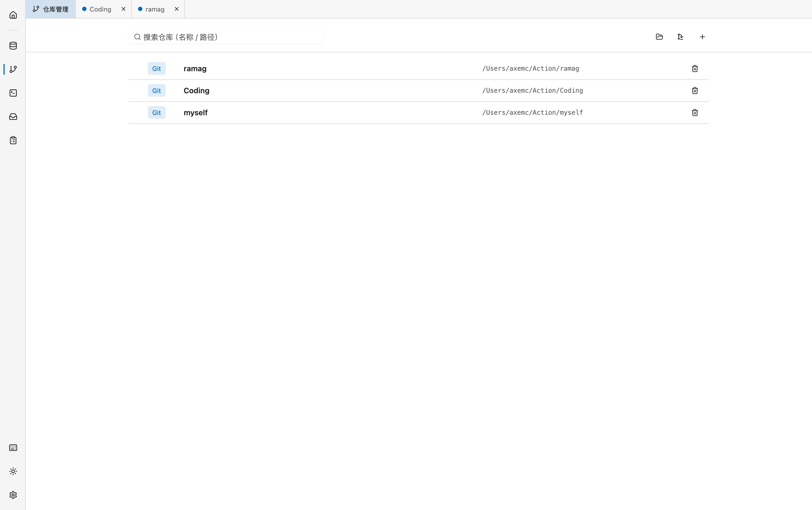Click the path /Users/axemc/Action/myself
This screenshot has height=510, width=812.
[532, 113]
